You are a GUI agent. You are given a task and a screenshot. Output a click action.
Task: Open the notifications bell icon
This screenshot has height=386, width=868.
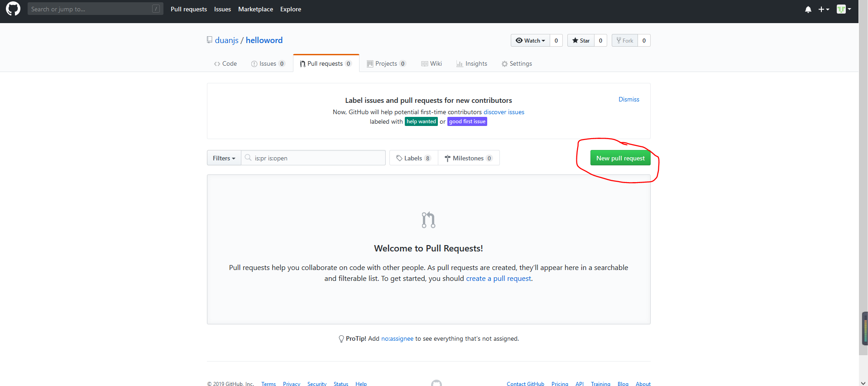[x=808, y=9]
